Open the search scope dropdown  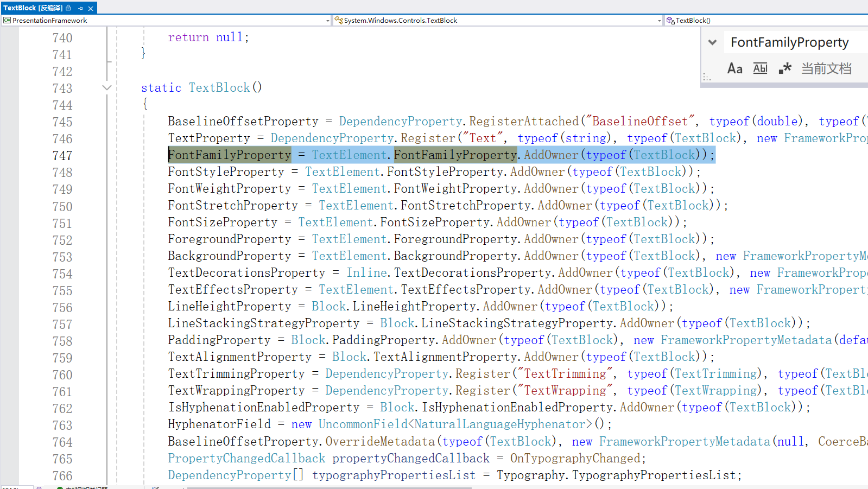tap(826, 68)
